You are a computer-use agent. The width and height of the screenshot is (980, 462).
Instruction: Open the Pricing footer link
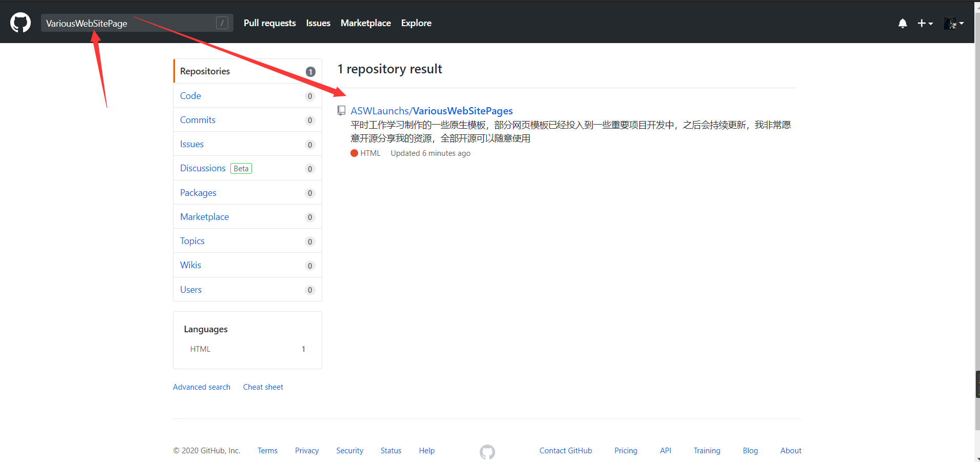point(626,451)
